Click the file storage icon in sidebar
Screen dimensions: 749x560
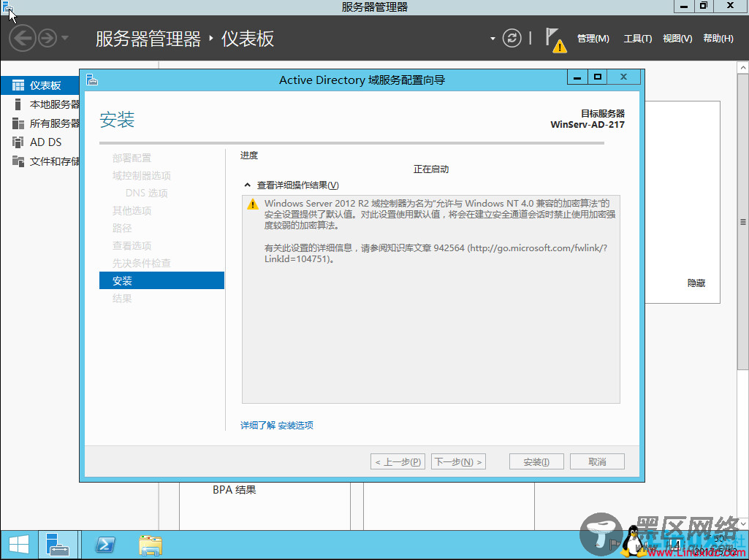[x=18, y=161]
